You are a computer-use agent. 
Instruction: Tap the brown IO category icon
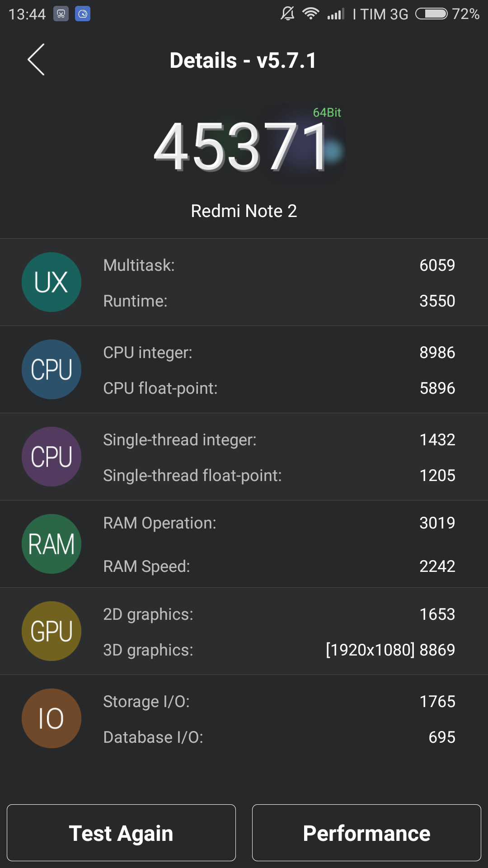click(x=52, y=718)
